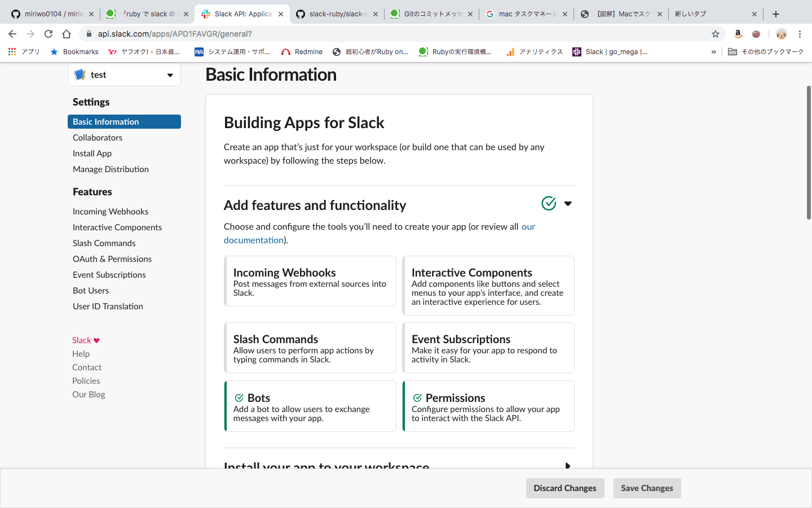This screenshot has width=812, height=508.
Task: Open the Bookmarks star bookmark
Action: point(74,52)
